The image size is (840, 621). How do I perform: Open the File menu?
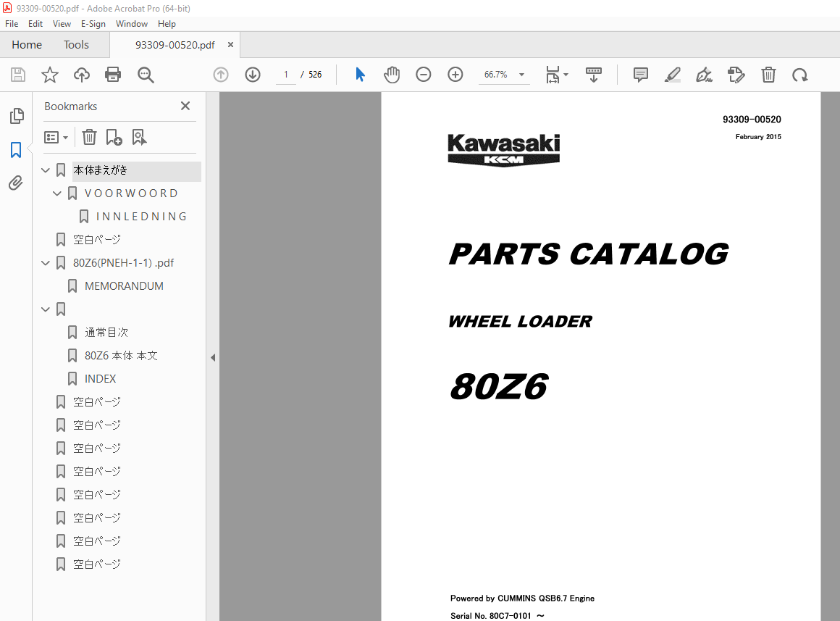(x=12, y=24)
